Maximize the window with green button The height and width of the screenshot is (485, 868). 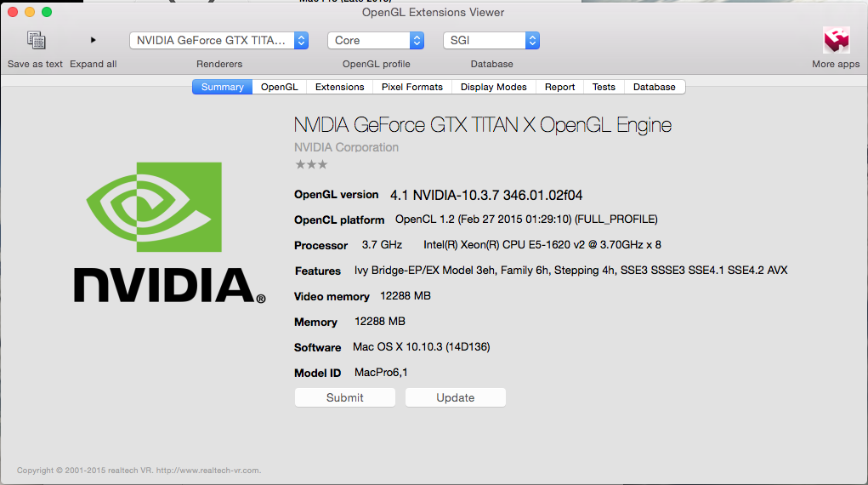click(47, 12)
